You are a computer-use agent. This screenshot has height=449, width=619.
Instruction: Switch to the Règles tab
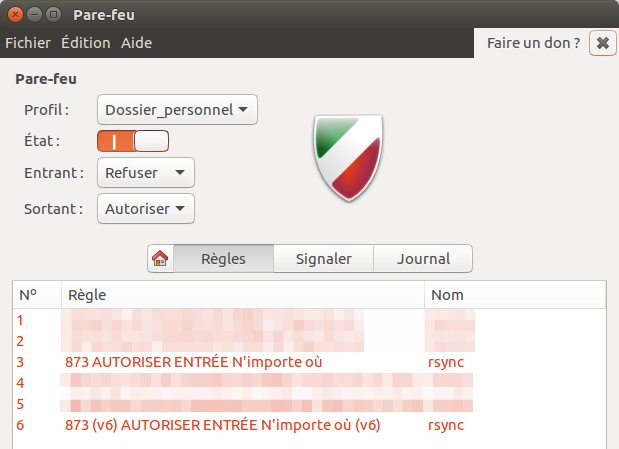point(223,259)
